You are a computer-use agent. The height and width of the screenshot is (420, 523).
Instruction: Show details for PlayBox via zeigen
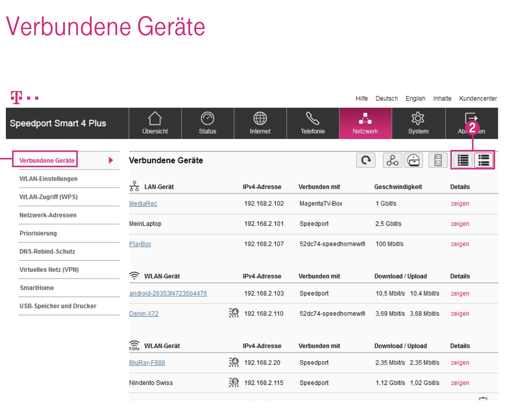click(460, 244)
